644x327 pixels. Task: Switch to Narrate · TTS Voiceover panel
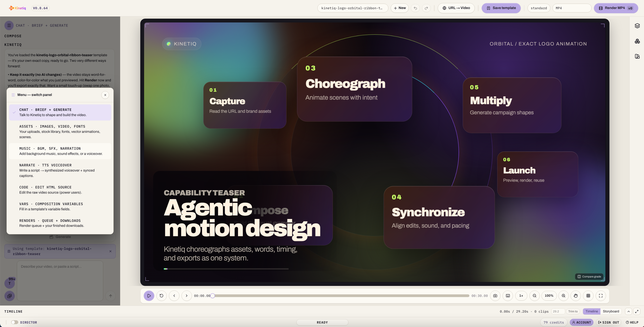[x=60, y=170]
